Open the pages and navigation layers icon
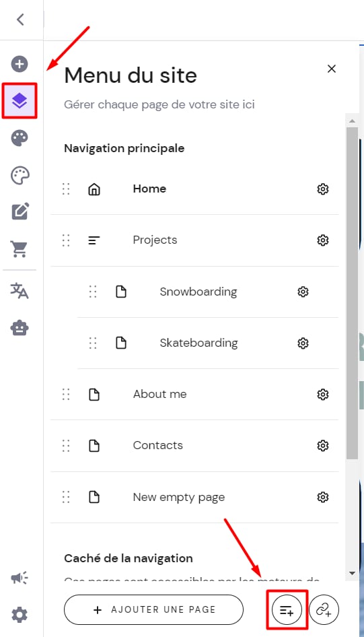This screenshot has height=637, width=364. click(x=20, y=101)
